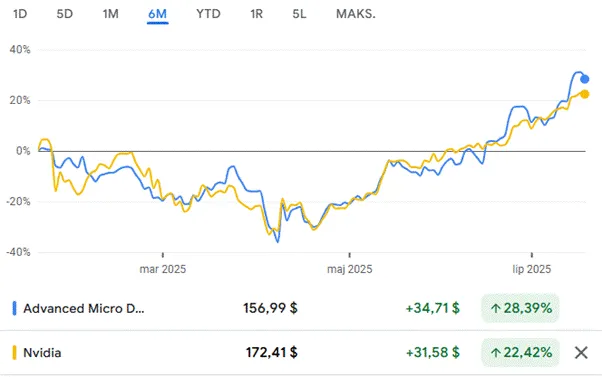Viewport: 602px width, 377px height.
Task: Click the AMD gain +34,71 $
Action: click(x=433, y=308)
